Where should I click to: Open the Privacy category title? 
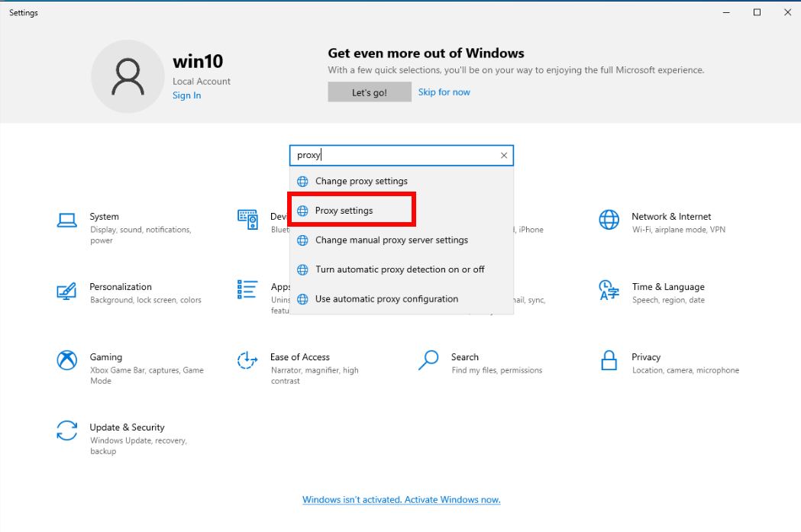pos(646,357)
